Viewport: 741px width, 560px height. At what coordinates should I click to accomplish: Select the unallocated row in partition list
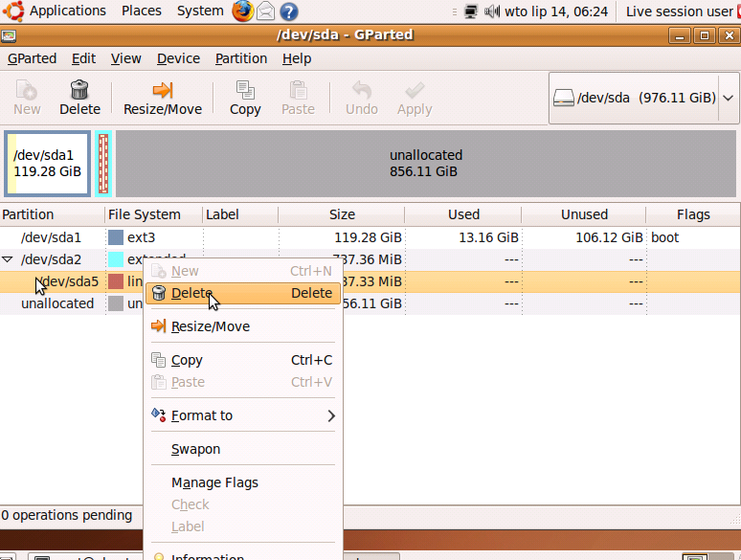click(370, 303)
